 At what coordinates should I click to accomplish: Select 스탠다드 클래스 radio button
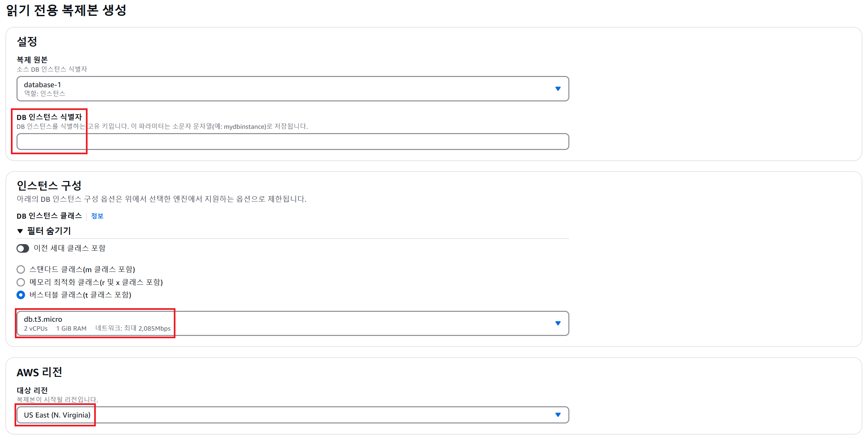click(x=21, y=269)
